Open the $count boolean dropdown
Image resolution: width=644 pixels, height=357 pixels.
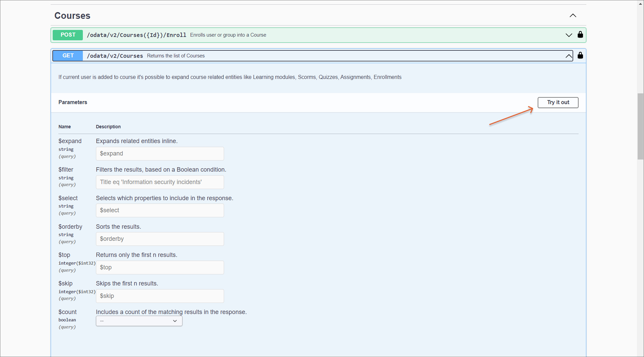pyautogui.click(x=139, y=321)
